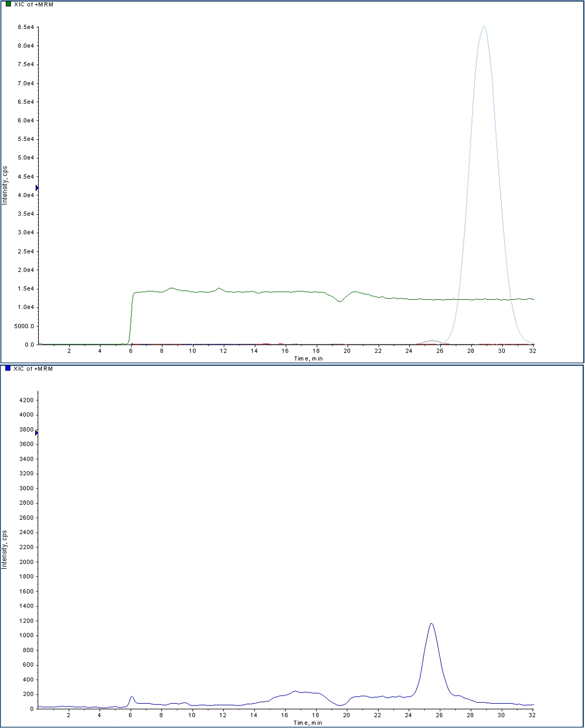
Task: Click the bottom pane's Intensity, cps axis label
Action: click(x=5, y=549)
